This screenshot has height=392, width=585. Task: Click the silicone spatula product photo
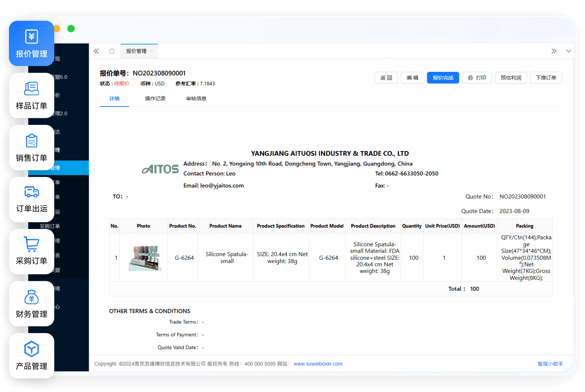pos(144,258)
